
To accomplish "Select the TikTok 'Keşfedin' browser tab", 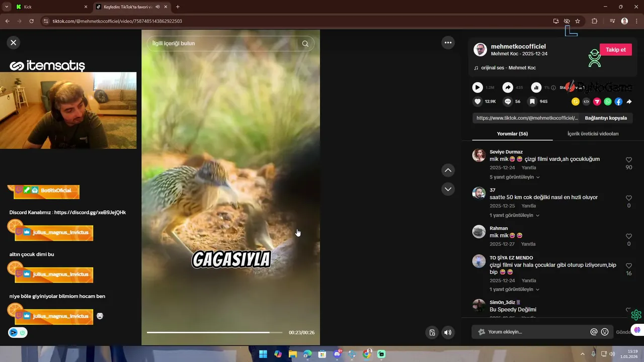I will click(132, 7).
